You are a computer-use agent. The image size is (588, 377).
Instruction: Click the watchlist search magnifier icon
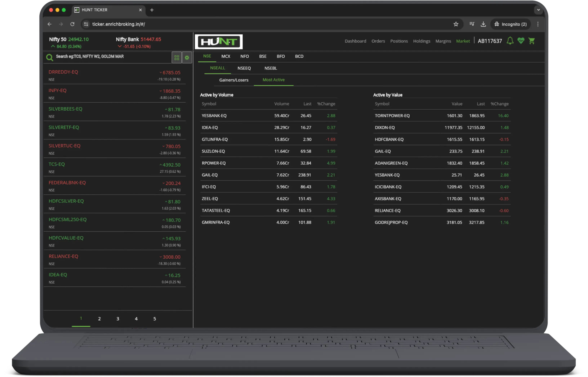click(50, 57)
